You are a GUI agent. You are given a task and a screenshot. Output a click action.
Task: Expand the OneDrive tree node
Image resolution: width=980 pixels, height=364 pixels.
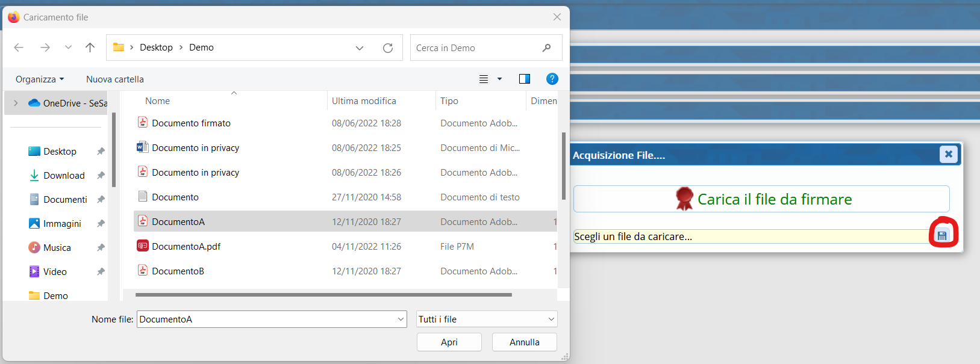tap(16, 103)
